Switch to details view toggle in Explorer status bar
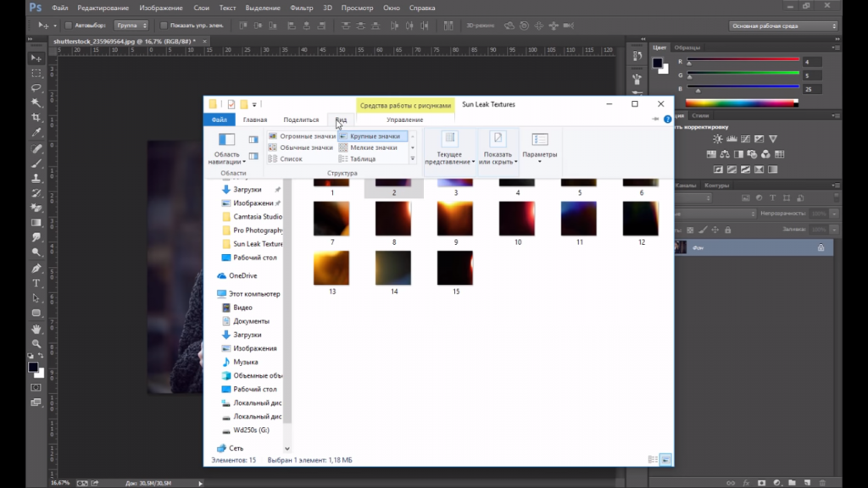The width and height of the screenshot is (868, 488). pos(654,460)
